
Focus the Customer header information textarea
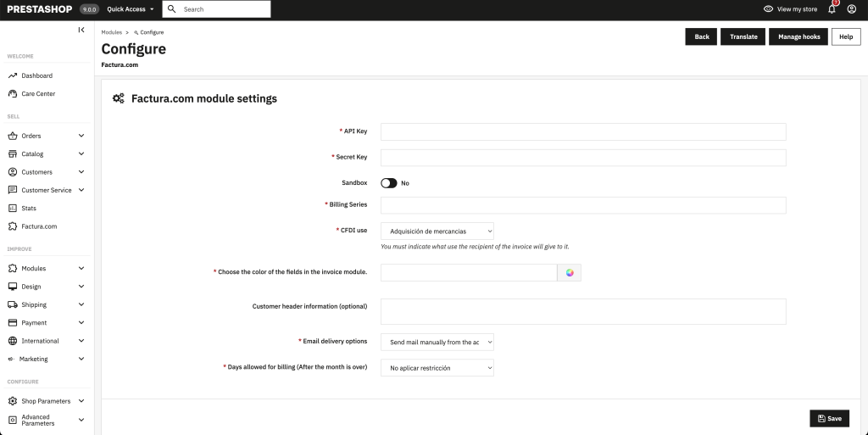click(583, 311)
